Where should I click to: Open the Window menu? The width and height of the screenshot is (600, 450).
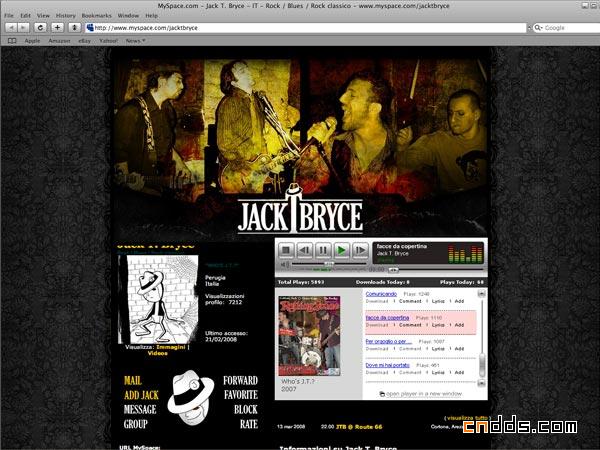click(x=128, y=16)
